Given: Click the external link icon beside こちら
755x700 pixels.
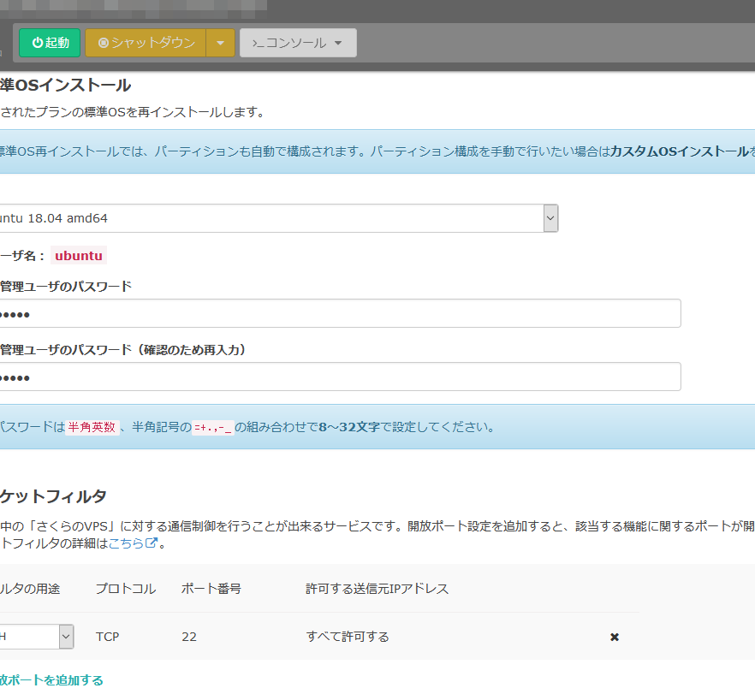Looking at the screenshot, I should 152,543.
